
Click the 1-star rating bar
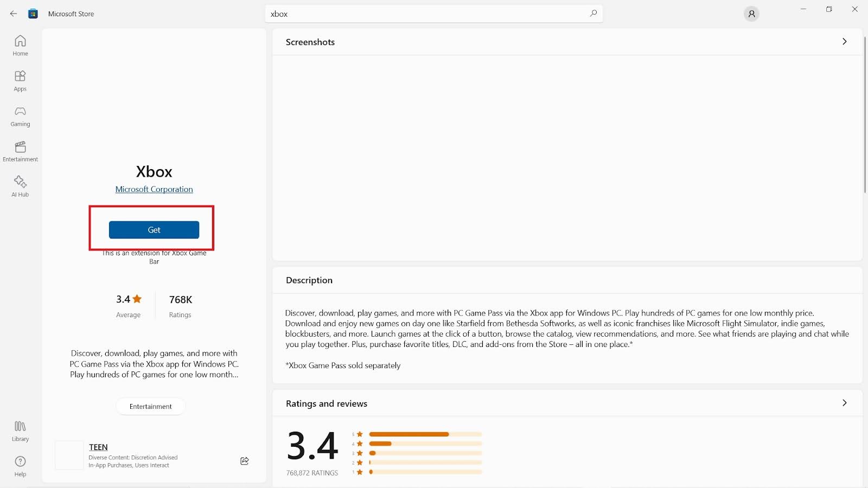(x=425, y=472)
